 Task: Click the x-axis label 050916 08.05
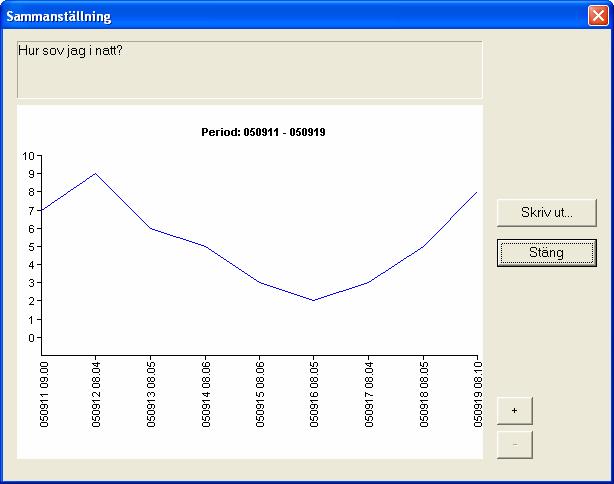click(314, 394)
